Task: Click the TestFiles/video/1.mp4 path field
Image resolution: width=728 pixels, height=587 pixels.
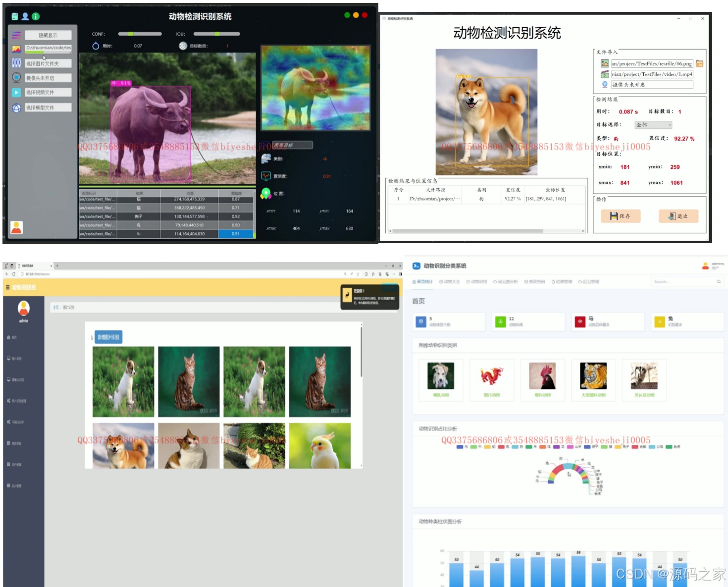Action: click(652, 74)
